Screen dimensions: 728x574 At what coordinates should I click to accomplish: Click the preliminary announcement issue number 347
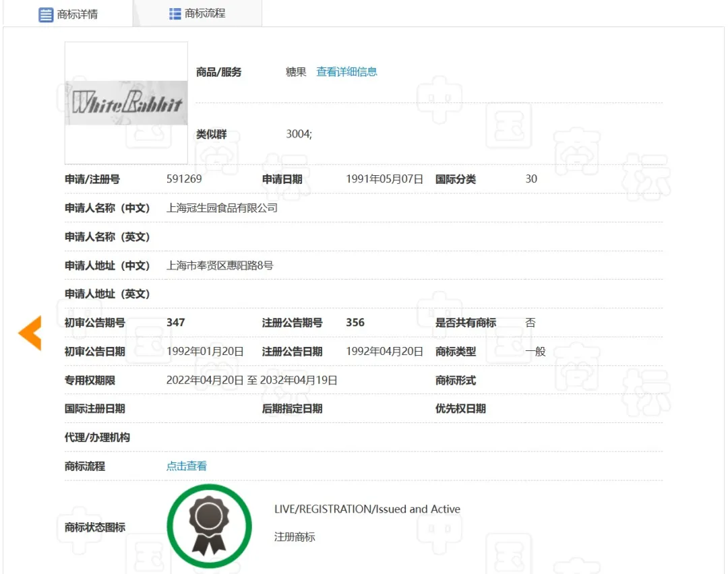click(175, 323)
